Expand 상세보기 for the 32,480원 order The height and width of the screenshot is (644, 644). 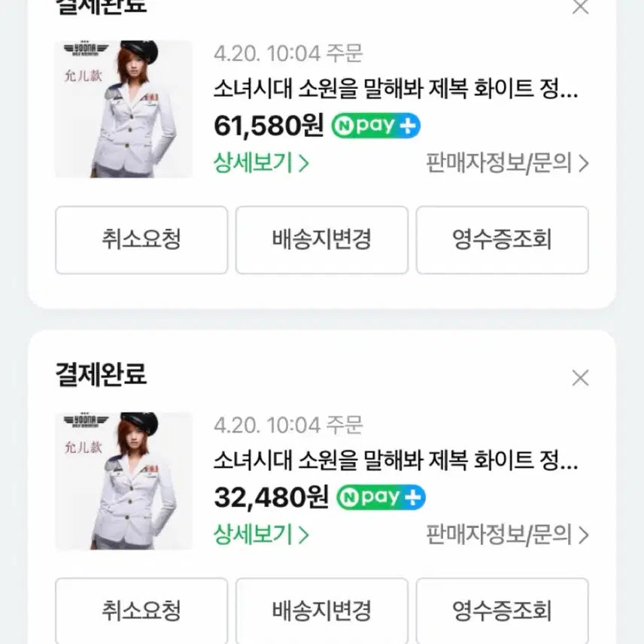pos(261,535)
